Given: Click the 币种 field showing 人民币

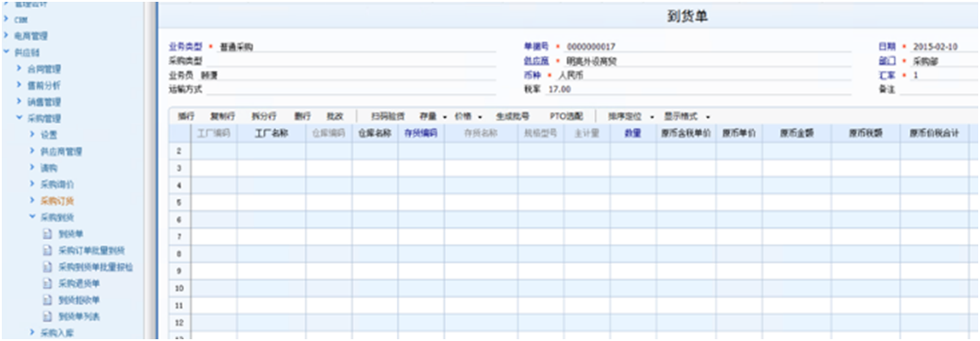Looking at the screenshot, I should 704,75.
